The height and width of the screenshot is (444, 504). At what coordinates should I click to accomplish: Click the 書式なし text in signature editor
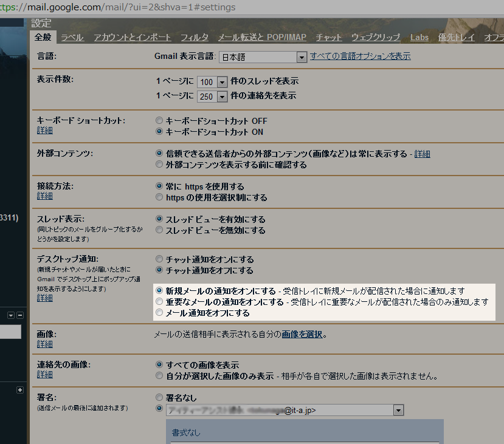[x=186, y=433]
